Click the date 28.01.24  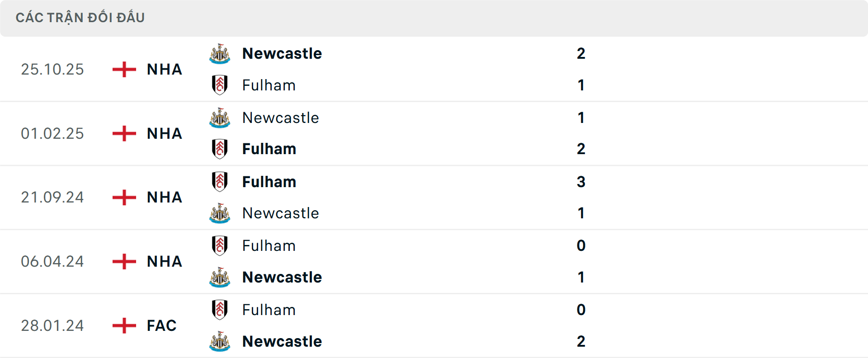(x=52, y=325)
